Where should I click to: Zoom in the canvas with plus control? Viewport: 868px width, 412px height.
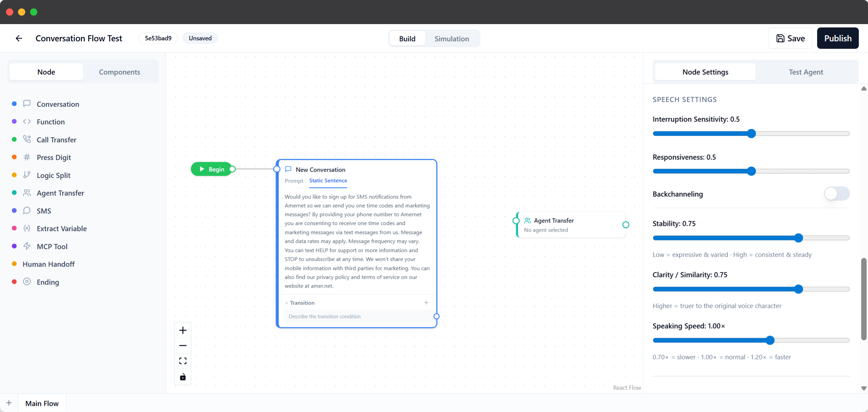pos(183,330)
